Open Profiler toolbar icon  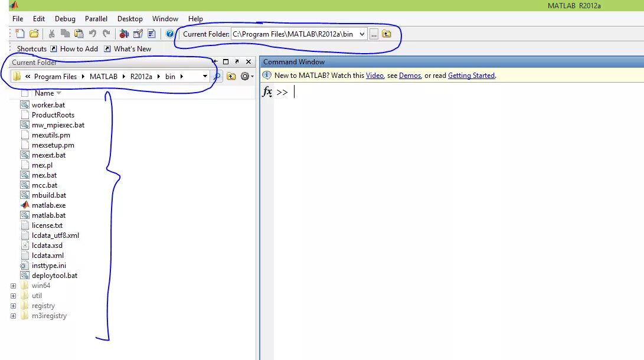tap(152, 34)
